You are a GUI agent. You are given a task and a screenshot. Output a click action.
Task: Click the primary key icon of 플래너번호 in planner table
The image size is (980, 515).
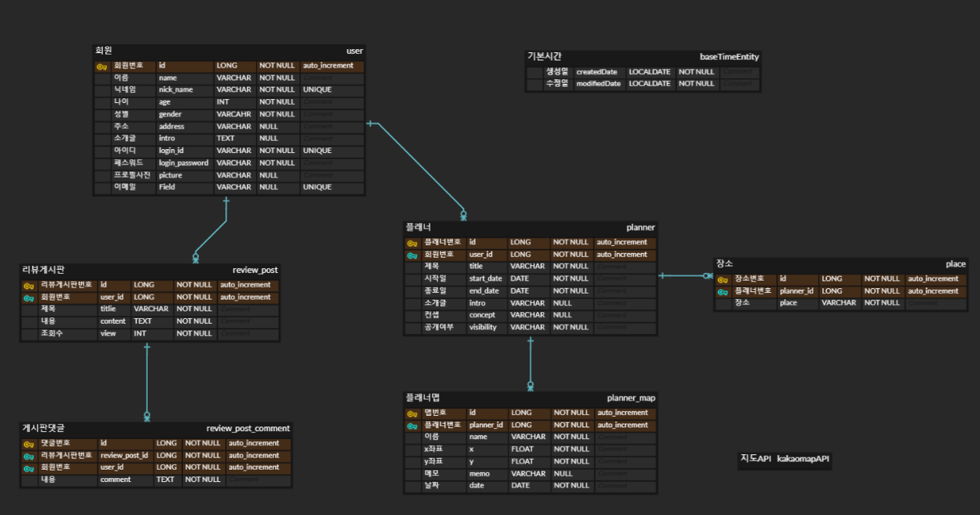(x=413, y=242)
